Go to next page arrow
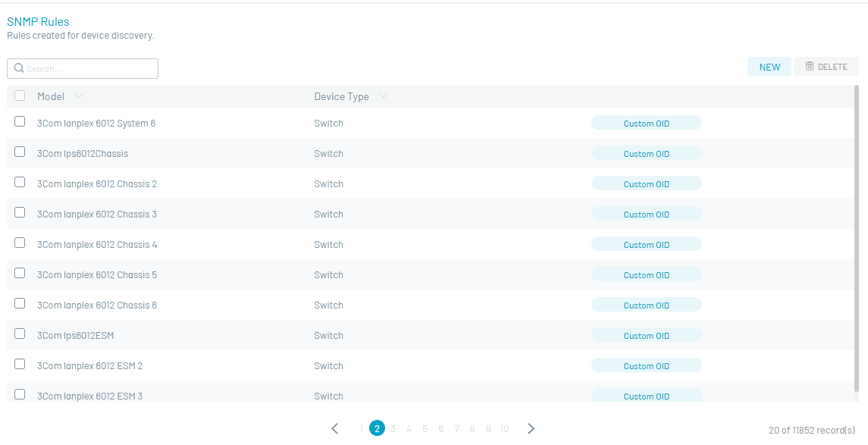This screenshot has height=445, width=868. click(531, 428)
